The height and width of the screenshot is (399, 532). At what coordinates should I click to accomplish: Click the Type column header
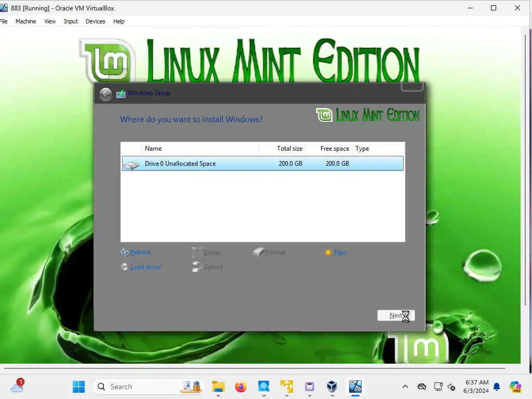point(378,149)
